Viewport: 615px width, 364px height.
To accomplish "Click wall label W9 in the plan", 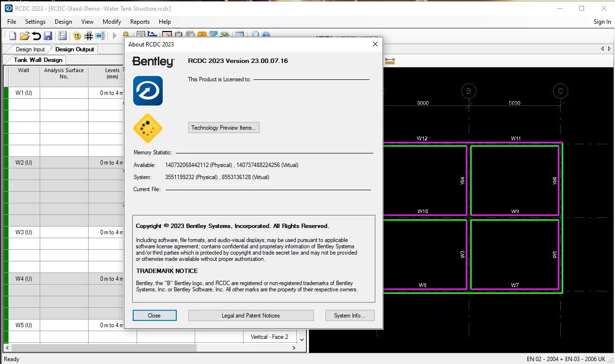I will pyautogui.click(x=515, y=212).
